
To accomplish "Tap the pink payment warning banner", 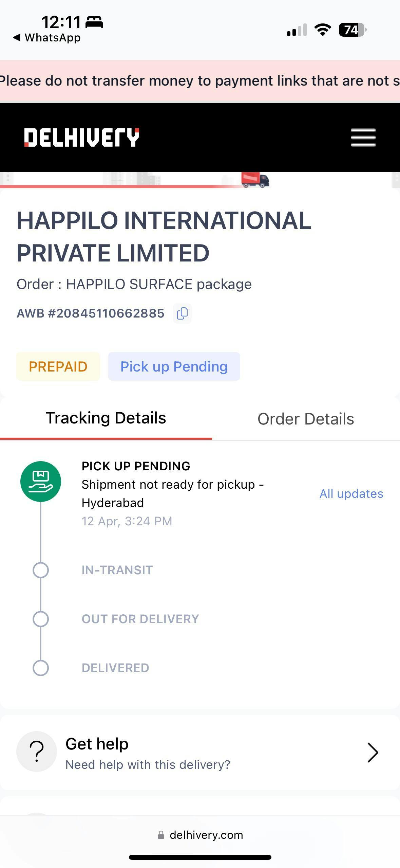I will click(200, 81).
